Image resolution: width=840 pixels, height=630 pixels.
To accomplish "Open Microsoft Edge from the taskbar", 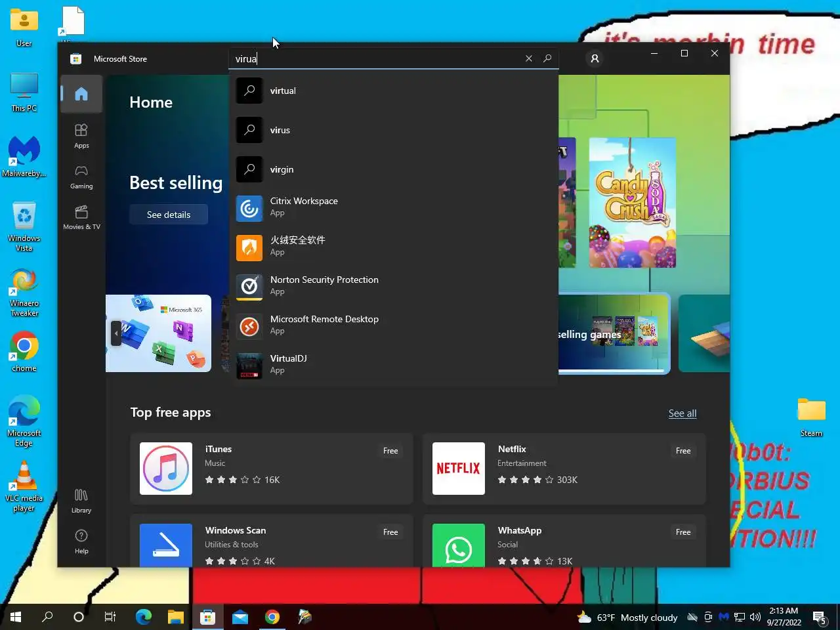I will pyautogui.click(x=143, y=617).
